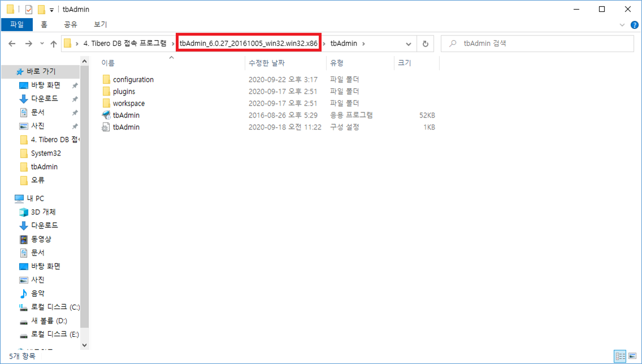Open Help via the question mark icon
Screen dimensions: 642x364
tap(635, 25)
